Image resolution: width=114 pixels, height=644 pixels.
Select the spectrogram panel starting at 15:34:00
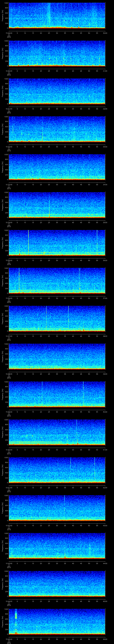coord(57,205)
